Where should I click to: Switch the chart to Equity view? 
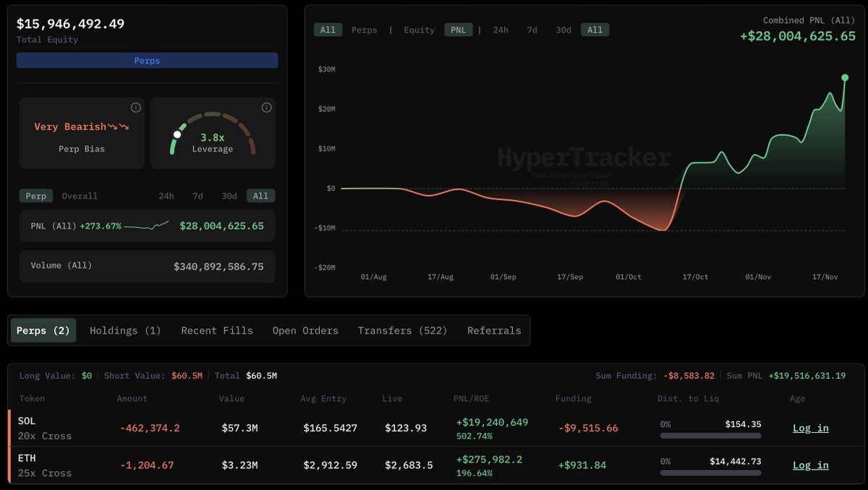point(419,30)
